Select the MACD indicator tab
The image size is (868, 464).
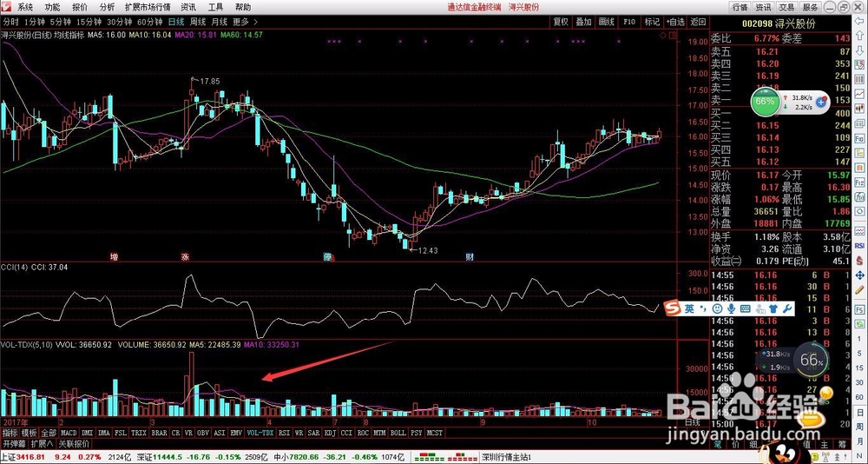click(x=69, y=433)
